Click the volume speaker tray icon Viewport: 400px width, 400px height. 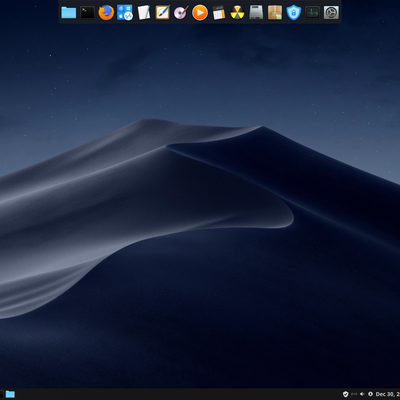tap(362, 394)
